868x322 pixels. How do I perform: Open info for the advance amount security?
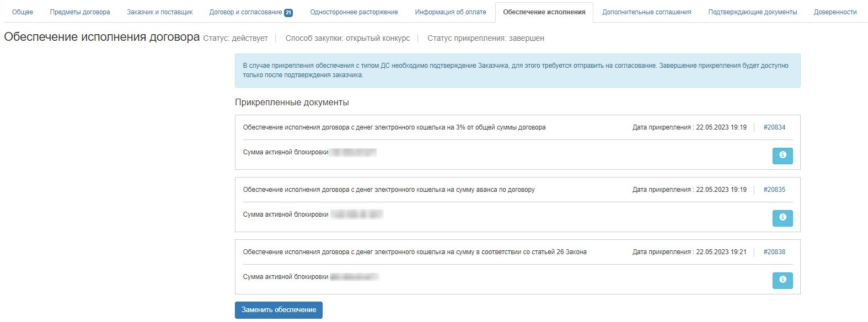[782, 218]
